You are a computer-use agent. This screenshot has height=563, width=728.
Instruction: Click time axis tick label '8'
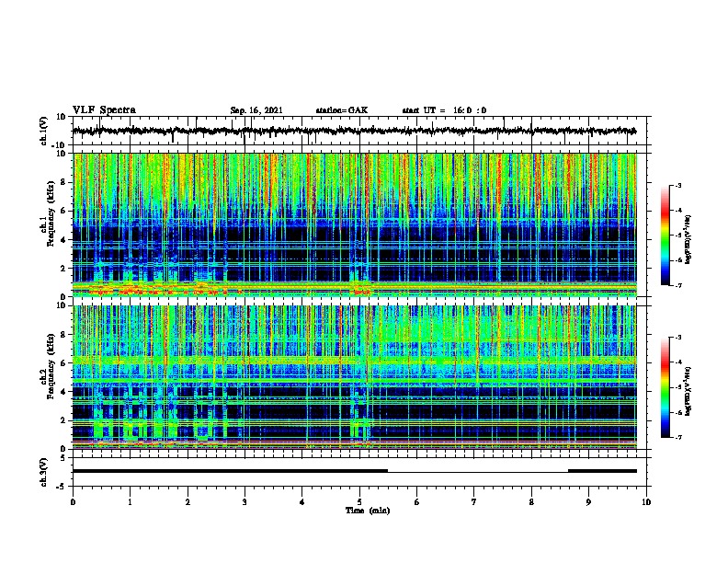point(531,502)
